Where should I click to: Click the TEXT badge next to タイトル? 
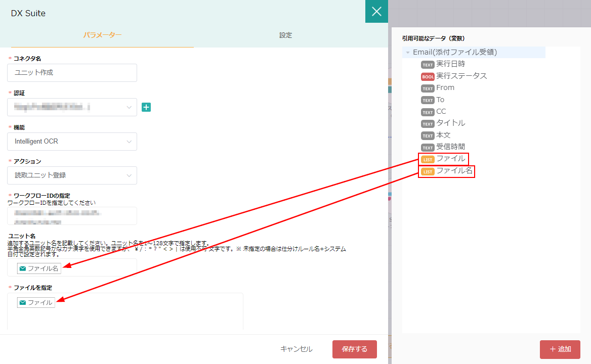[x=428, y=124]
